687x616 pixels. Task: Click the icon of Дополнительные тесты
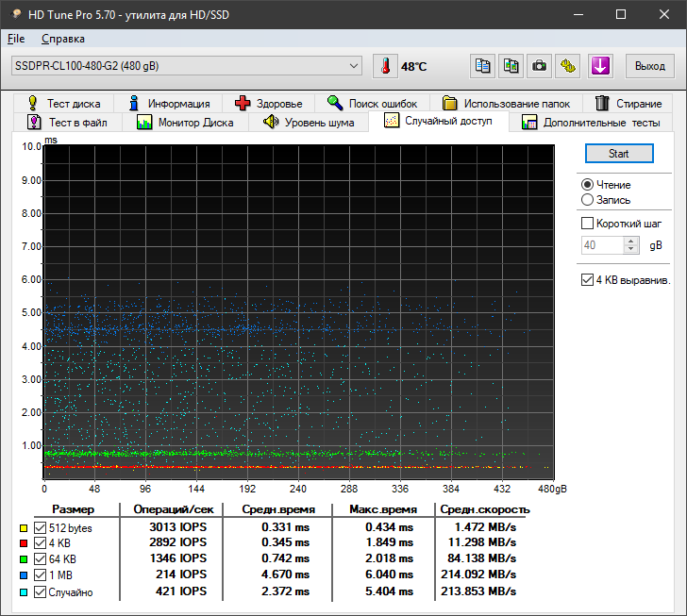tap(529, 123)
